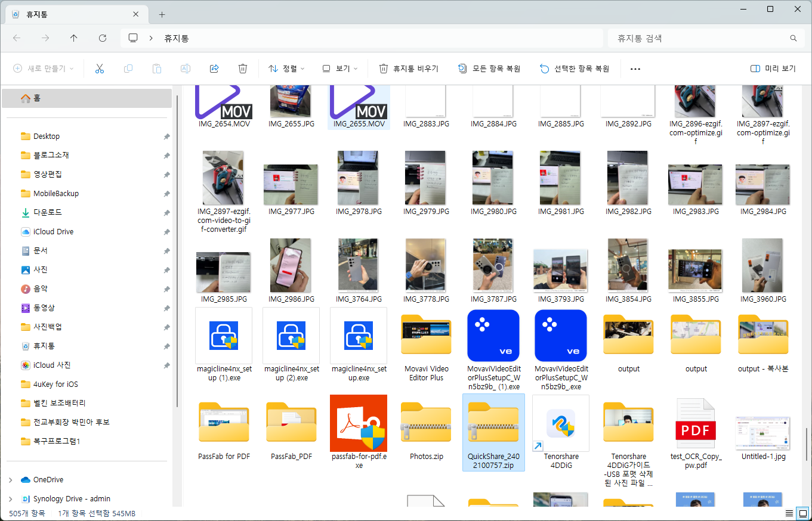Select magicline4nx_setup (1).exe file

tap(224, 346)
